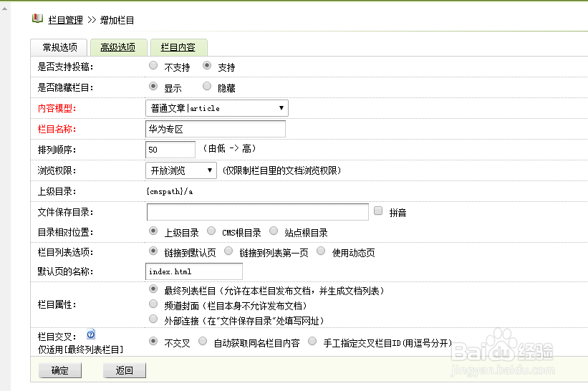Open the 内容模型 dropdown showing 普通文章|article
This screenshot has width=588, height=391.
(x=217, y=108)
